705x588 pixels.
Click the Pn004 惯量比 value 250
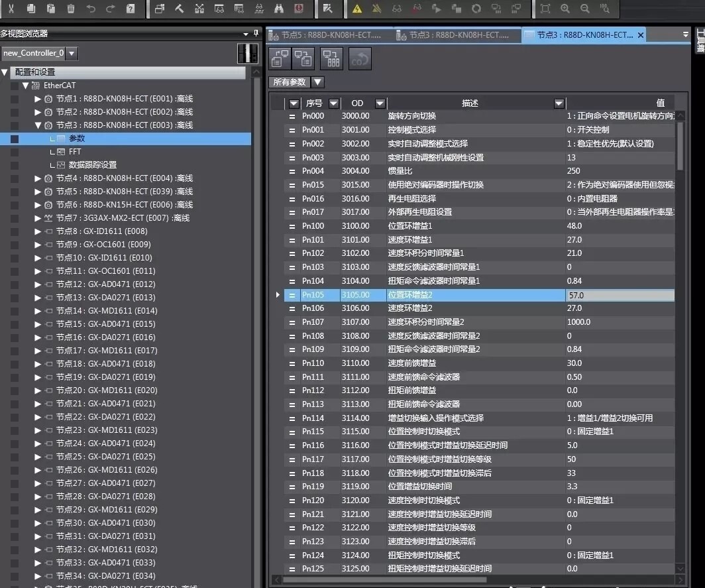pyautogui.click(x=573, y=171)
